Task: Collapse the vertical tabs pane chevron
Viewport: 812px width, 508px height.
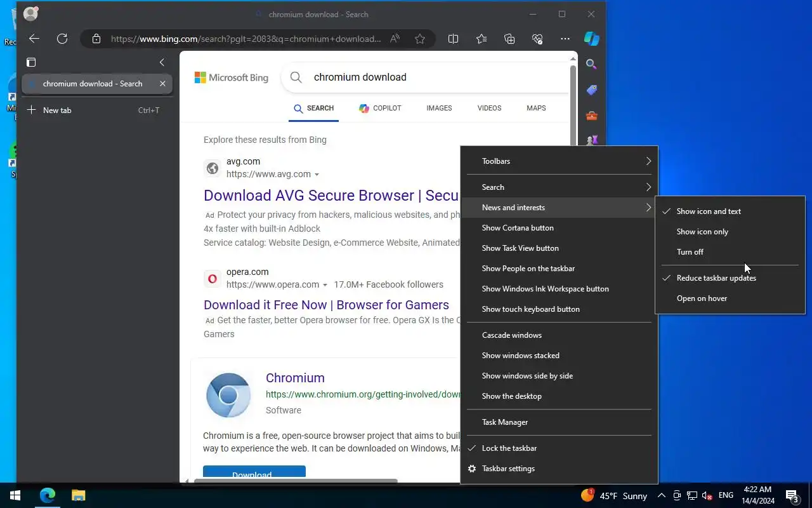Action: tap(162, 62)
